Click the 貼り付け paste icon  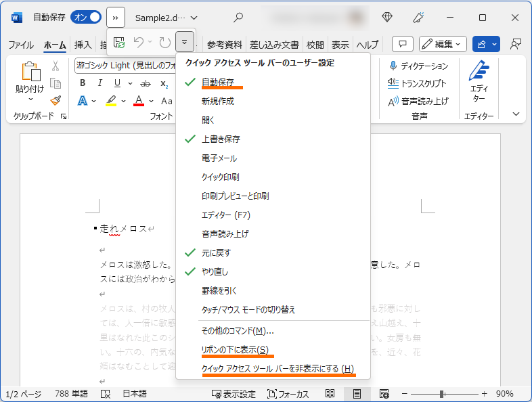coord(30,71)
